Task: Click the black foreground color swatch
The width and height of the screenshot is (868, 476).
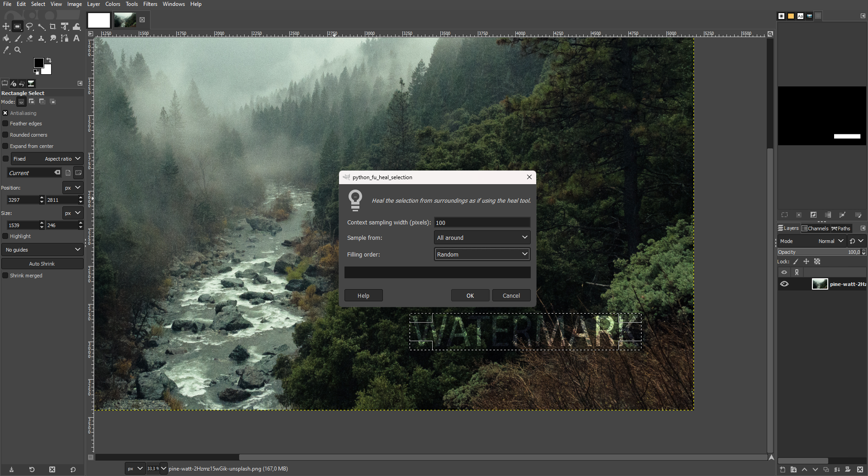Action: [38, 63]
